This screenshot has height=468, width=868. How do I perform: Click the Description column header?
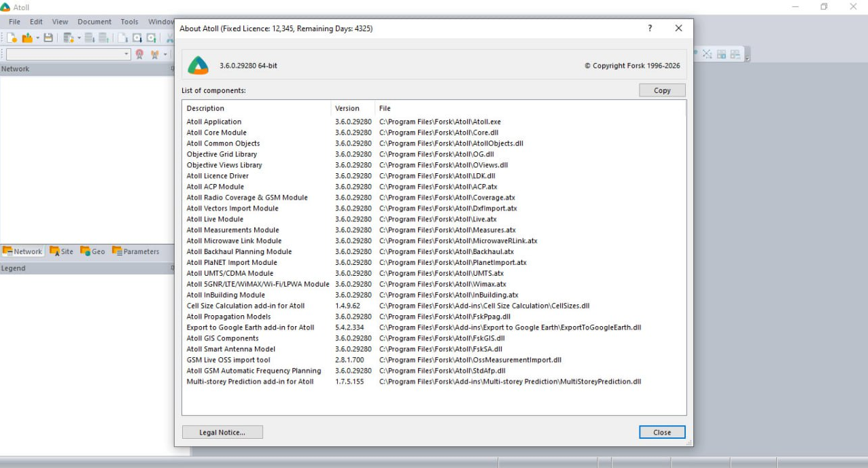[257, 108]
